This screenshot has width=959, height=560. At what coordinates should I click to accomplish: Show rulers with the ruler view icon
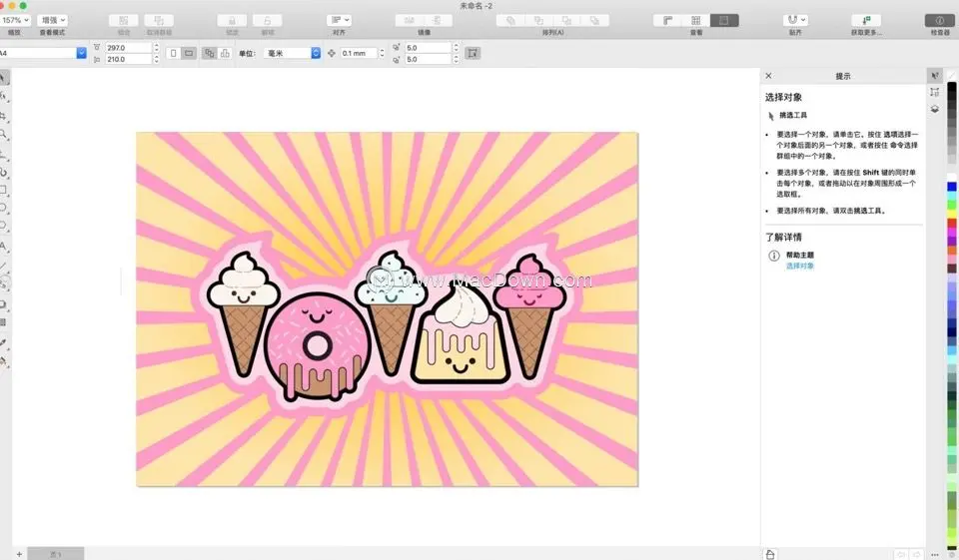[667, 20]
